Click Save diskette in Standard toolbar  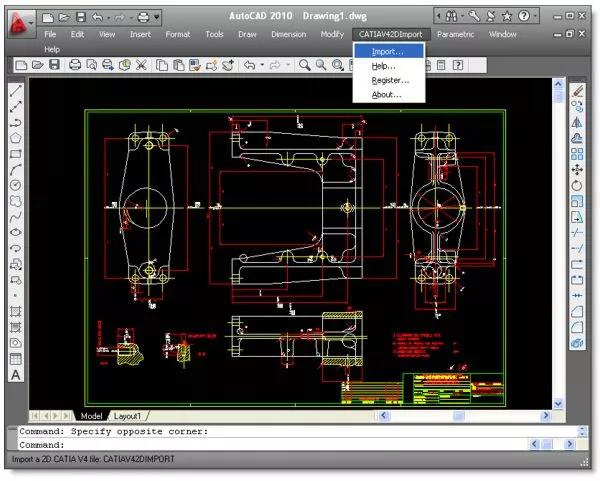click(54, 65)
